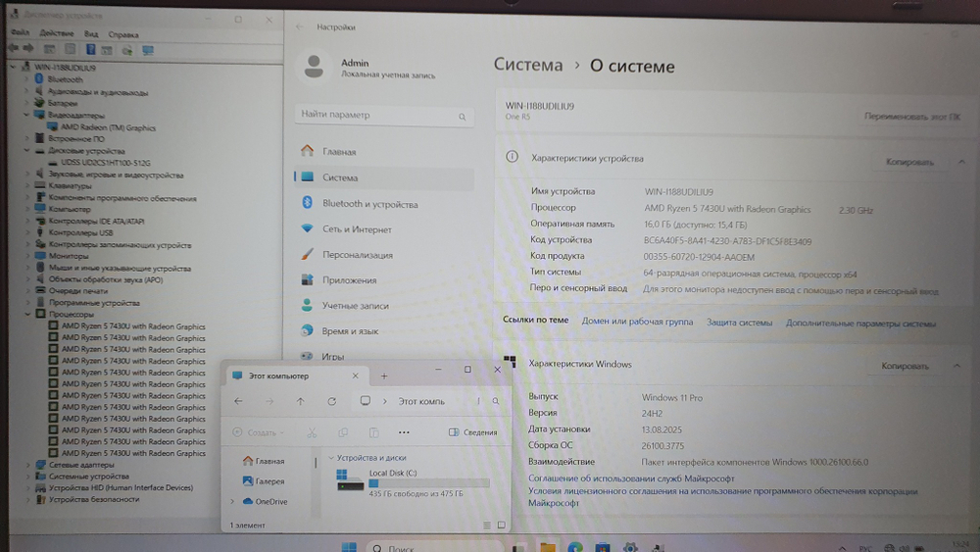Click the scissors Cut icon in Explorer
This screenshot has width=980, height=552.
[x=312, y=432]
